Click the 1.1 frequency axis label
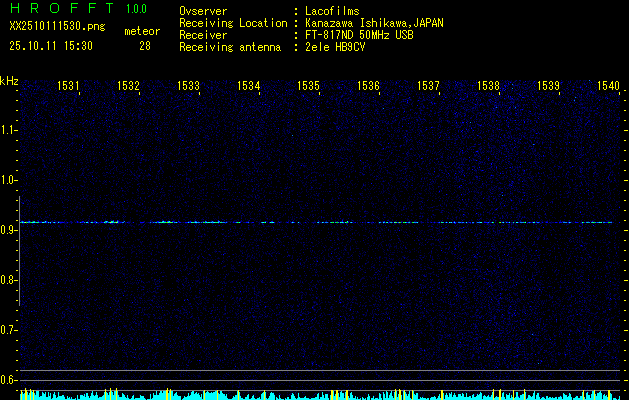The image size is (629, 400). point(9,130)
